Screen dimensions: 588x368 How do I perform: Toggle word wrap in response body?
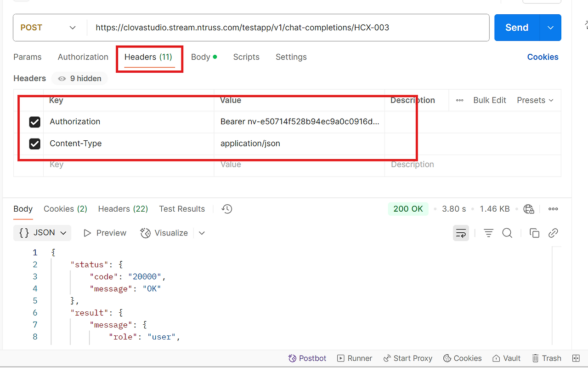[461, 233]
